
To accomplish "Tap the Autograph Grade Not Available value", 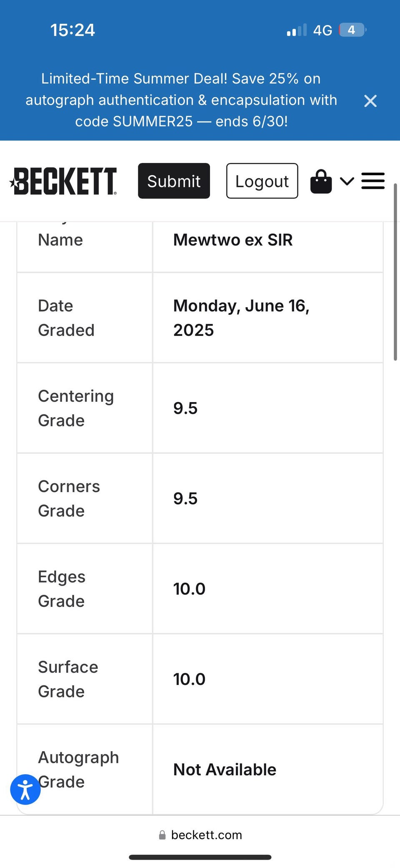I will pos(225,770).
